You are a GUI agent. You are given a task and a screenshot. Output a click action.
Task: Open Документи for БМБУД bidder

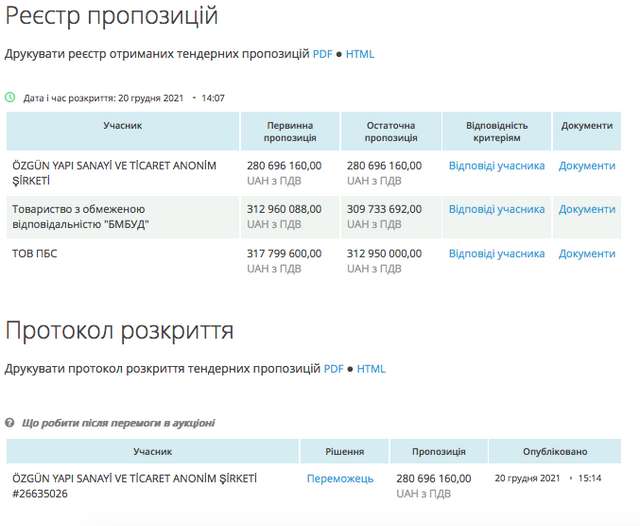587,210
